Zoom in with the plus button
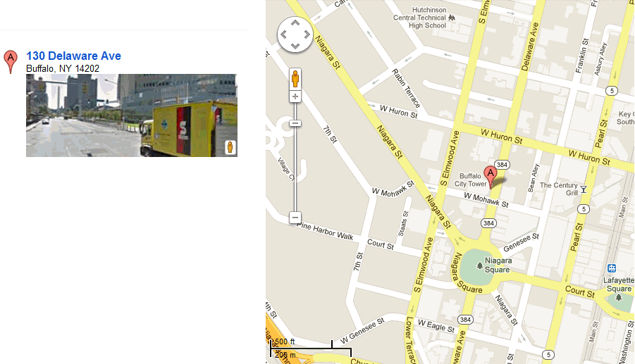Screen dimensions: 635x364 pyautogui.click(x=295, y=96)
